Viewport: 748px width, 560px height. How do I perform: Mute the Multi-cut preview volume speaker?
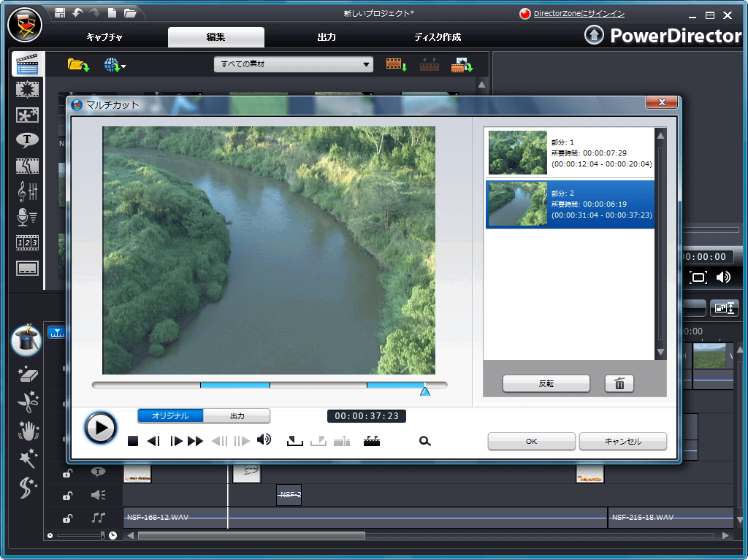(264, 440)
